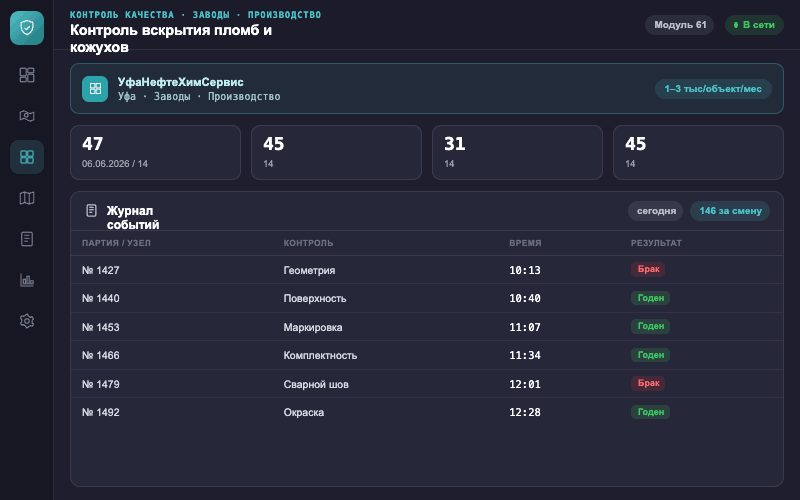
Task: Click the 1–3 тыс/объект/мес pill
Action: point(713,89)
